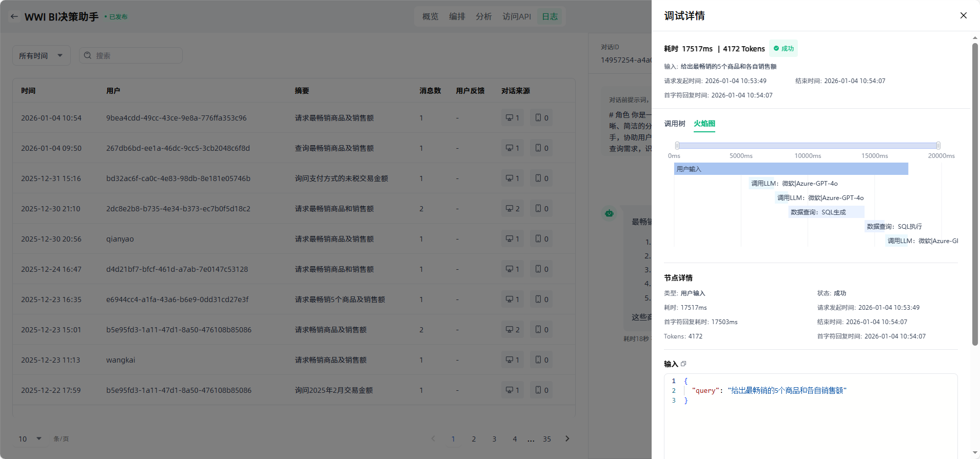Click the robot avatar icon in conversation
Viewport: 980px width, 459px height.
point(609,213)
